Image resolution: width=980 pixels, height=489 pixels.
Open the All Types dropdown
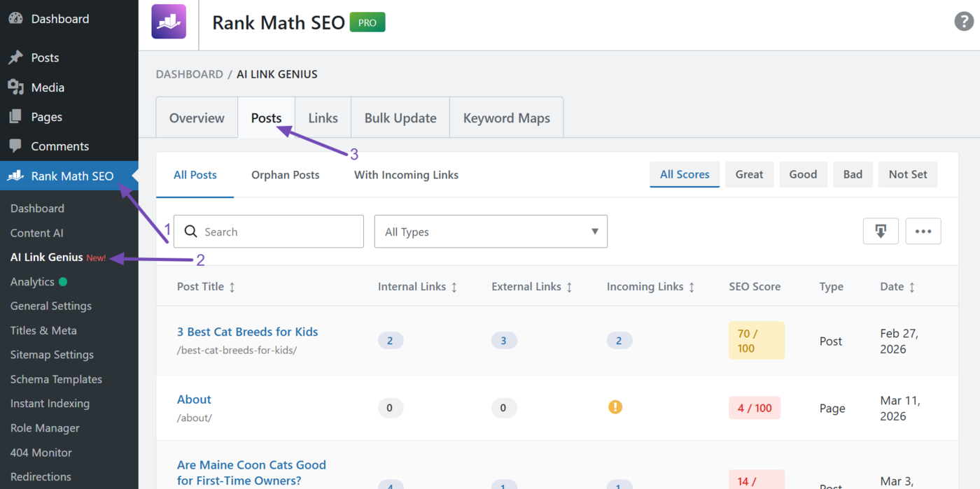click(x=491, y=232)
